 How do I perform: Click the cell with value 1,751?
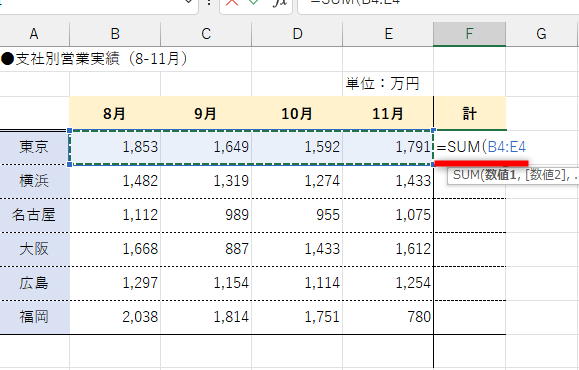point(297,317)
